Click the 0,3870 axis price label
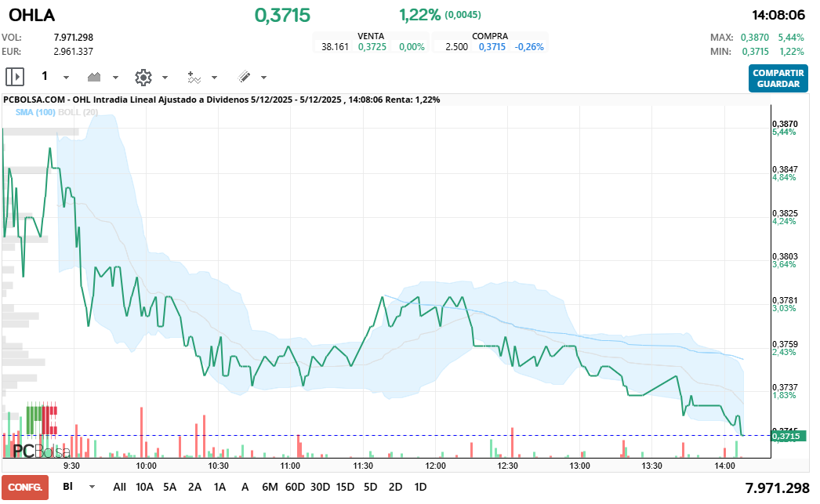820x504 pixels. point(785,124)
